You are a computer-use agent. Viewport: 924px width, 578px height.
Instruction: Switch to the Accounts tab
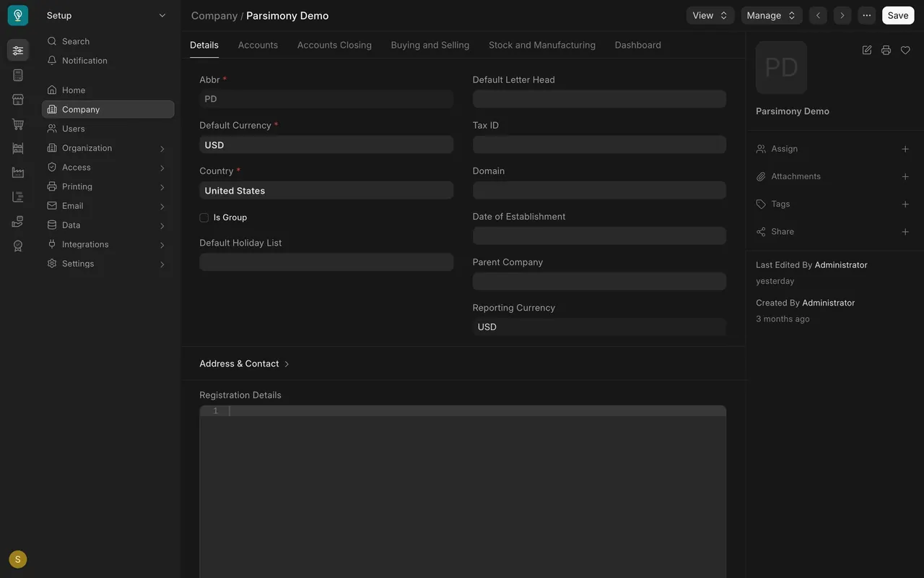coord(258,45)
